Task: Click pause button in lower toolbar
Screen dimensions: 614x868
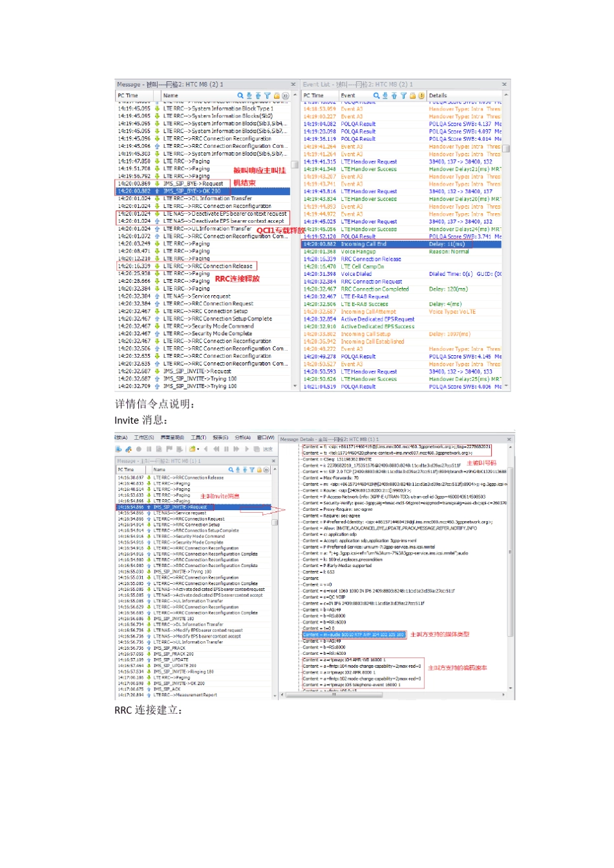Action: [149, 449]
